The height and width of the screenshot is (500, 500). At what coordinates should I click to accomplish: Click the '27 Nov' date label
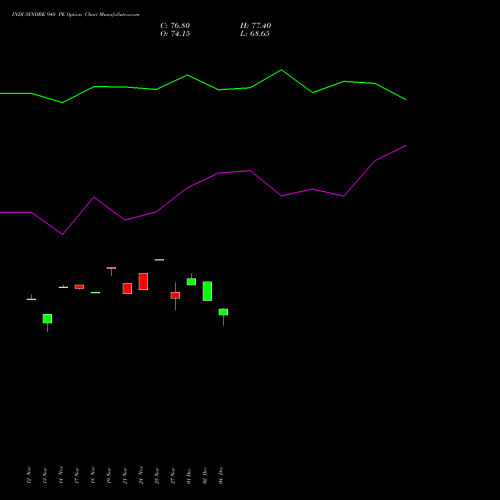click(173, 475)
